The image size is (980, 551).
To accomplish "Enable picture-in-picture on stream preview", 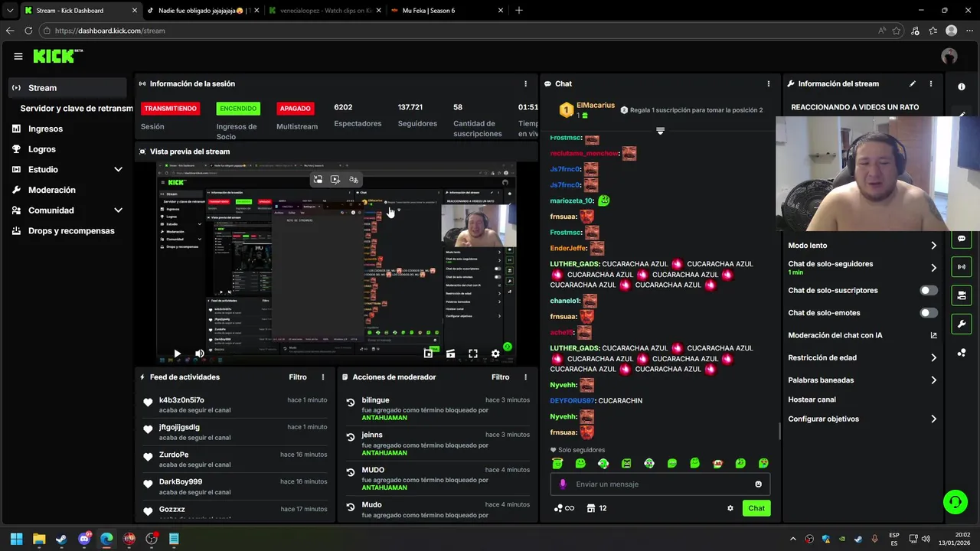I will click(x=428, y=354).
